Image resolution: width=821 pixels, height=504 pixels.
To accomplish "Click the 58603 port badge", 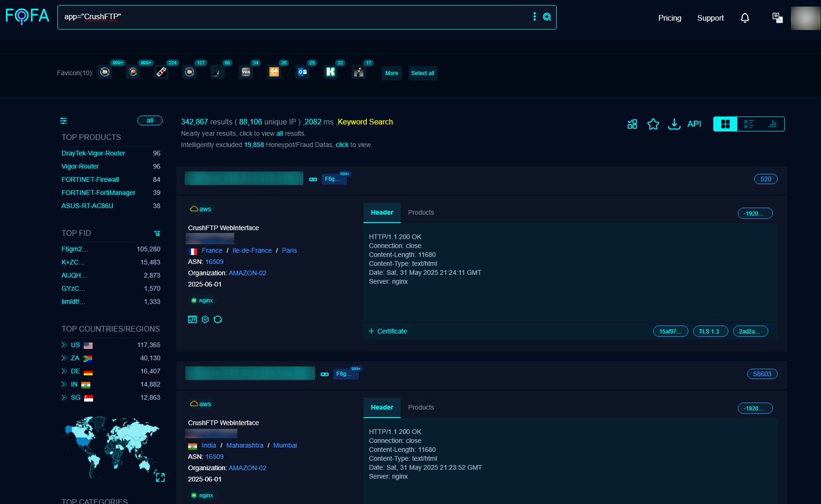I will 762,374.
